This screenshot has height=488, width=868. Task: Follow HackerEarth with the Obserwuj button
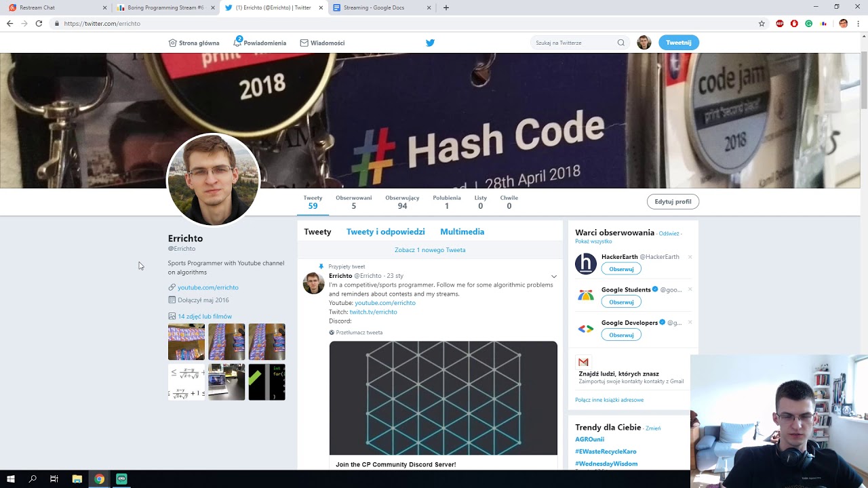(x=621, y=269)
